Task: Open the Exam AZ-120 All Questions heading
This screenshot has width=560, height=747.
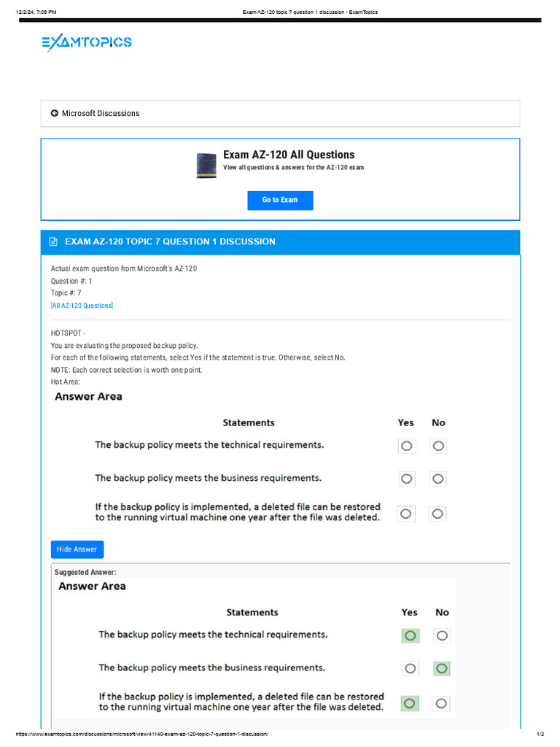Action: 289,155
